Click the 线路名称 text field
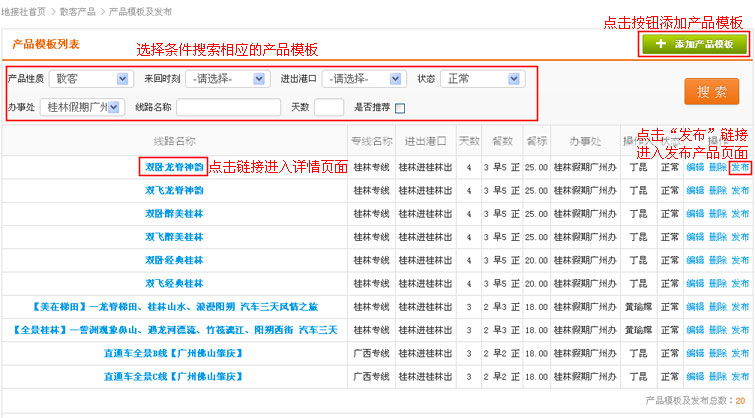The width and height of the screenshot is (755, 418). point(228,107)
